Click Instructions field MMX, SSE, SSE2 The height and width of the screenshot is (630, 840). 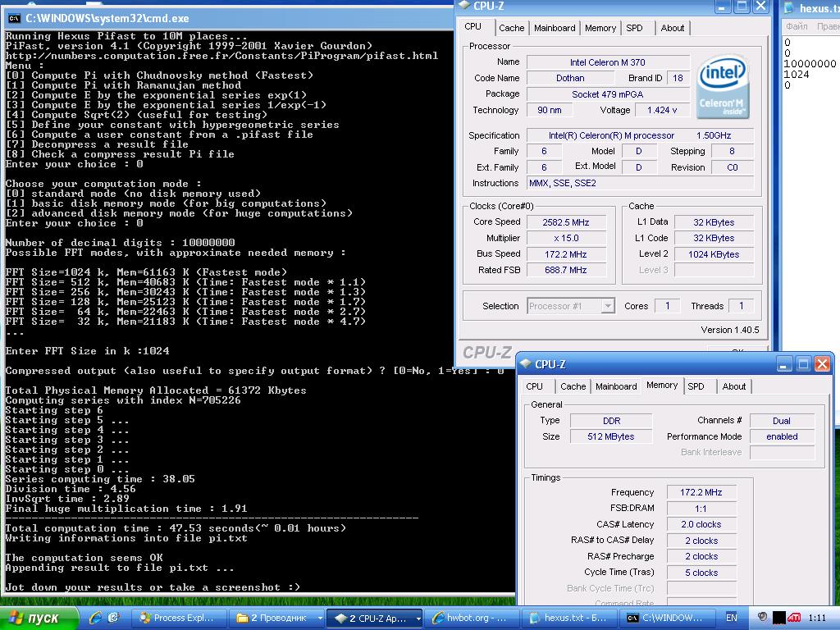coord(640,183)
